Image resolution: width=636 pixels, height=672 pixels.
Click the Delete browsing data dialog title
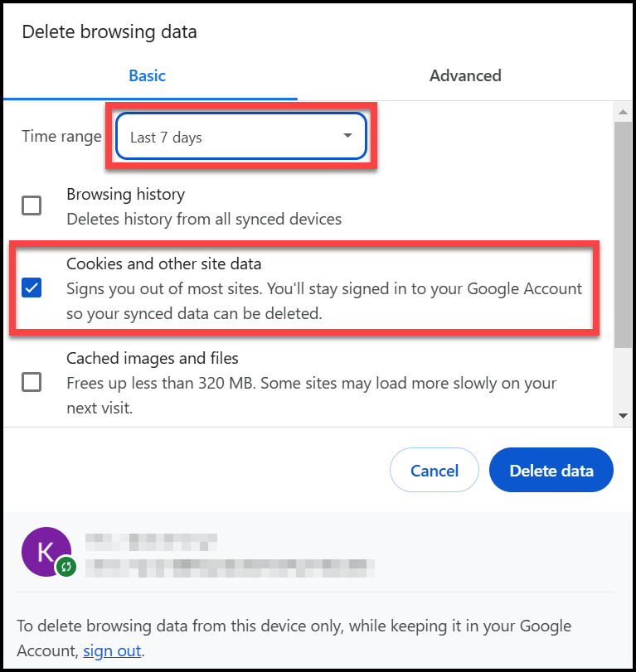click(x=109, y=32)
